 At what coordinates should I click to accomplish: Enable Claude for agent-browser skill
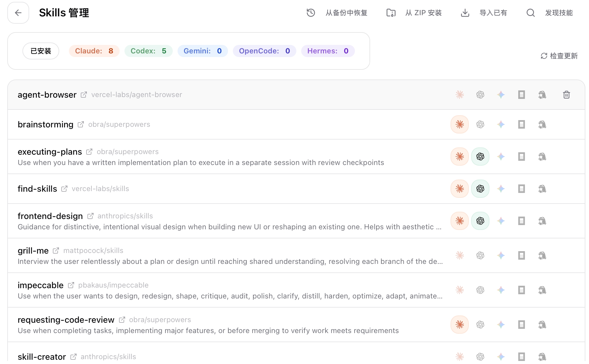460,95
